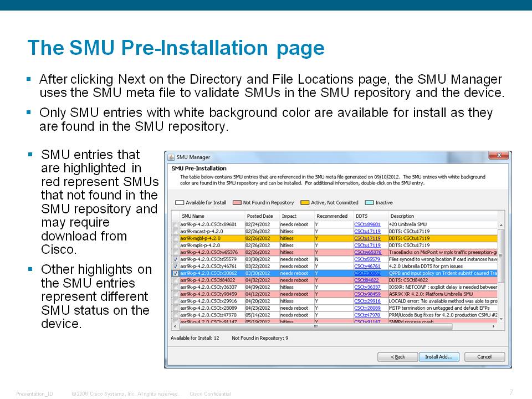Sort by the Posted Date column header

pyautogui.click(x=262, y=216)
